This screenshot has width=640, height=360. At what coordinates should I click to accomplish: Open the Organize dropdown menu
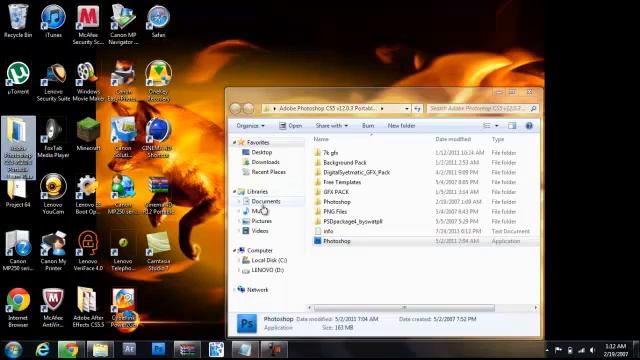tap(250, 126)
